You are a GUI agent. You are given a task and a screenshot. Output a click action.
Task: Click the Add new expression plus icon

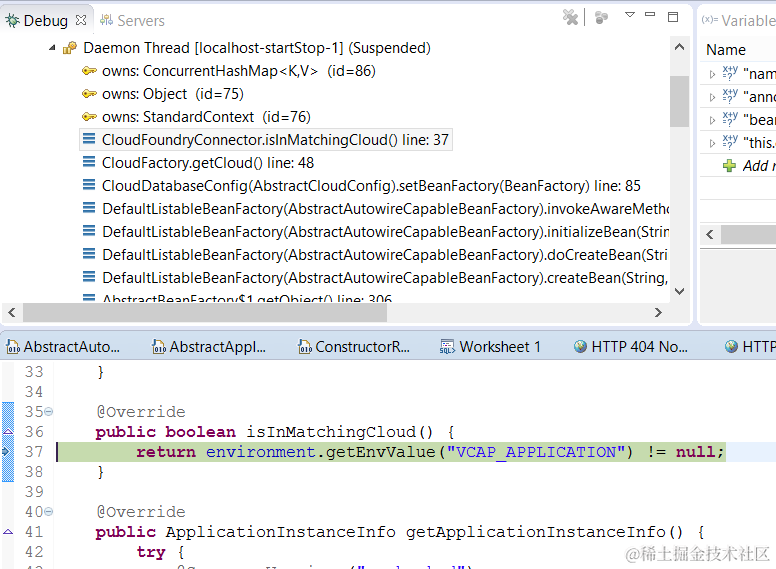(729, 166)
